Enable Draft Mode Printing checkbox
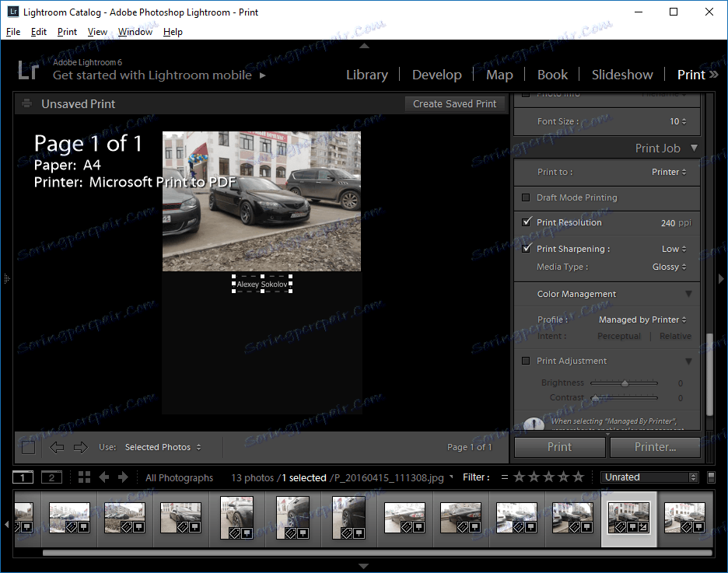This screenshot has height=573, width=728. tap(526, 197)
